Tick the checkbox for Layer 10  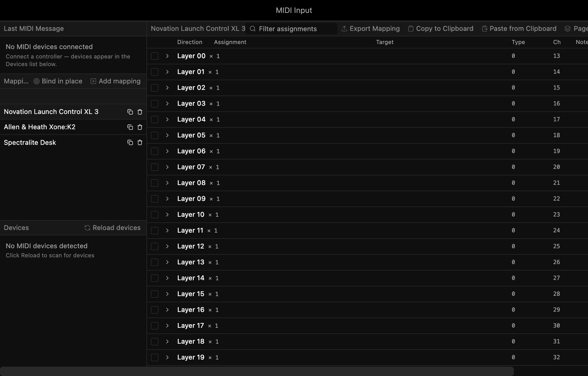pyautogui.click(x=155, y=215)
